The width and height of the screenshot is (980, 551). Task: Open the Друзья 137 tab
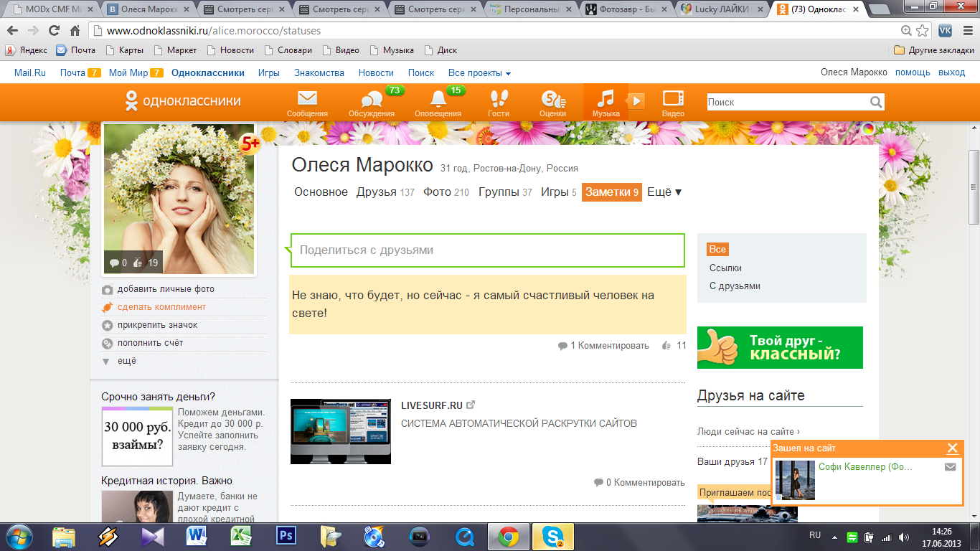tap(385, 192)
